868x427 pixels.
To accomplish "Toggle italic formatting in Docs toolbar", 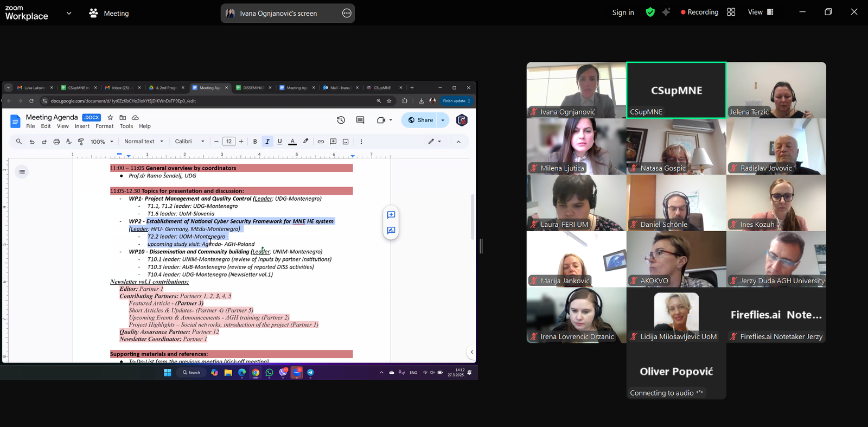I will click(x=267, y=142).
